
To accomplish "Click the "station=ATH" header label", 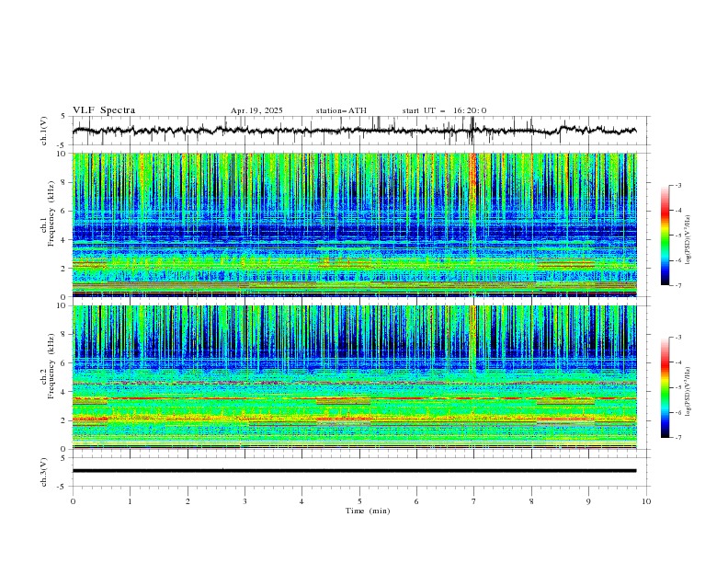I will [341, 110].
